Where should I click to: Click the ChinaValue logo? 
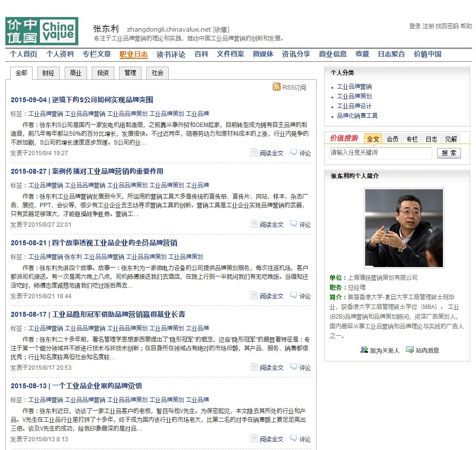pyautogui.click(x=41, y=32)
